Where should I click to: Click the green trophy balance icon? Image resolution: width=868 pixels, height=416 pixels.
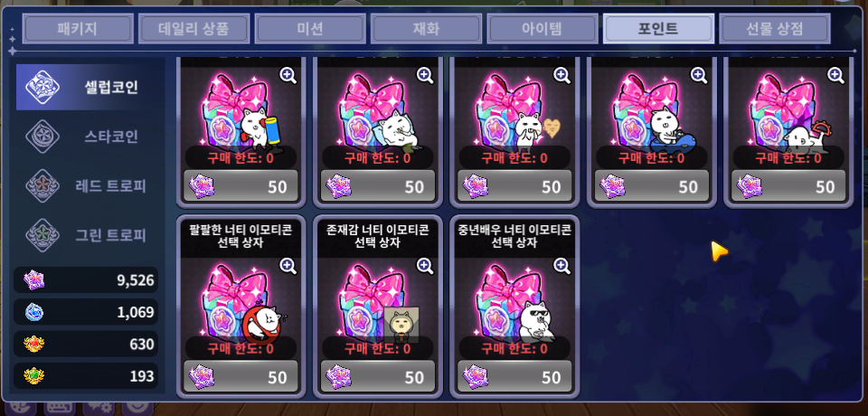pyautogui.click(x=34, y=377)
